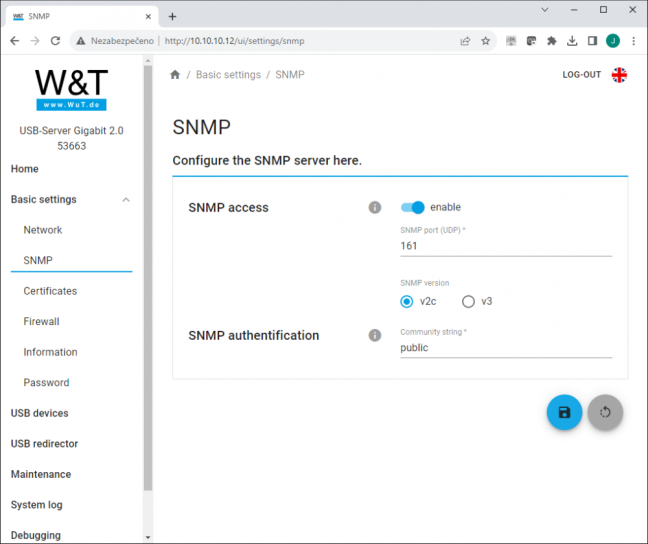Open the tab search dropdown arrow
Image resolution: width=648 pixels, height=544 pixels.
[545, 10]
